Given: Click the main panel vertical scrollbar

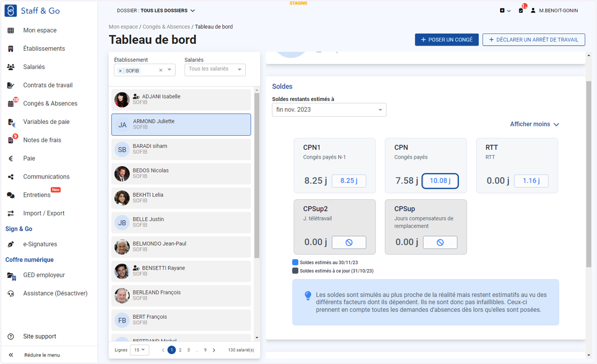Looking at the screenshot, I should (x=589, y=174).
